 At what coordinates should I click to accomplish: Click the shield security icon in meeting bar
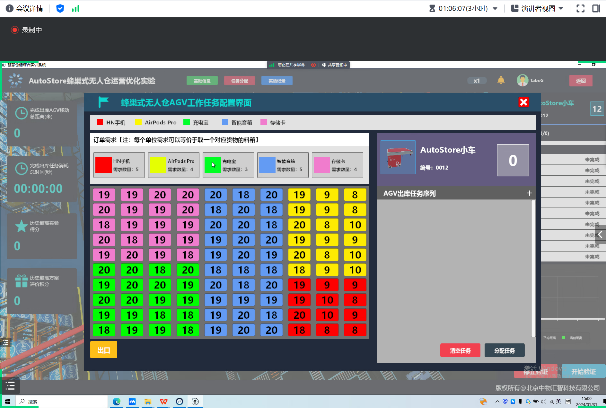(61, 8)
